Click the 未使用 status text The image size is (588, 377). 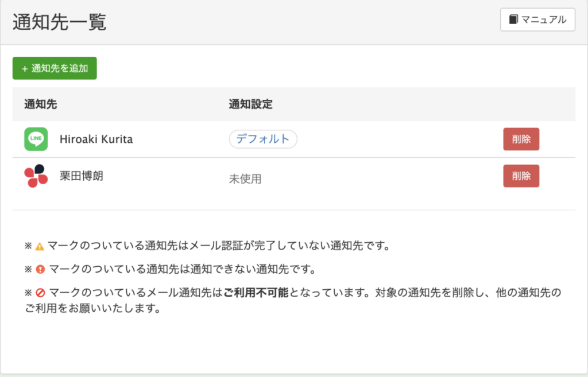point(245,179)
